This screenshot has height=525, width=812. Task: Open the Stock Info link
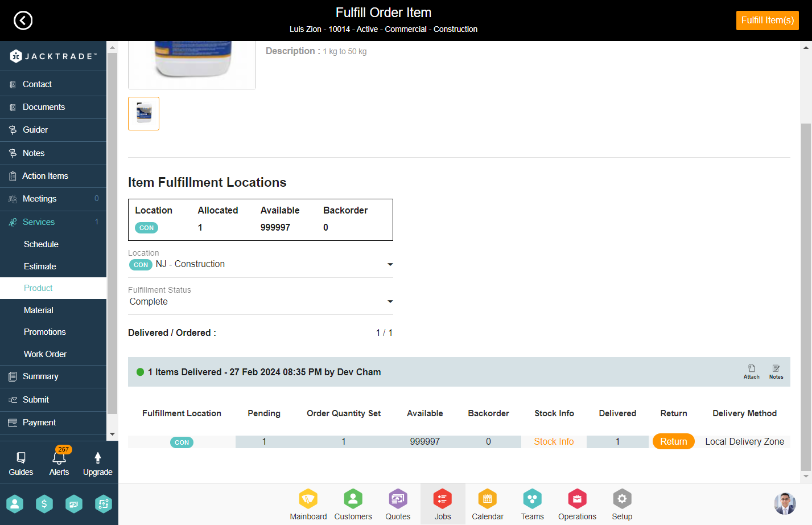pyautogui.click(x=554, y=442)
